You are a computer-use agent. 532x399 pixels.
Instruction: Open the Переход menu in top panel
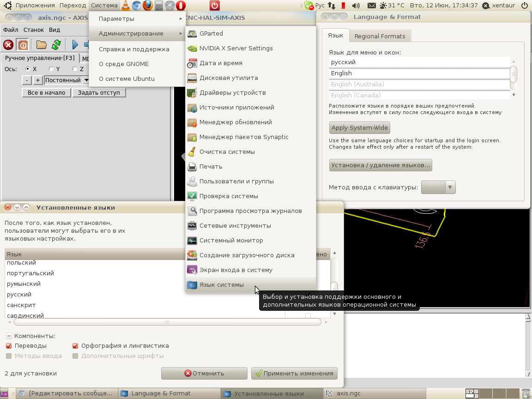(73, 6)
